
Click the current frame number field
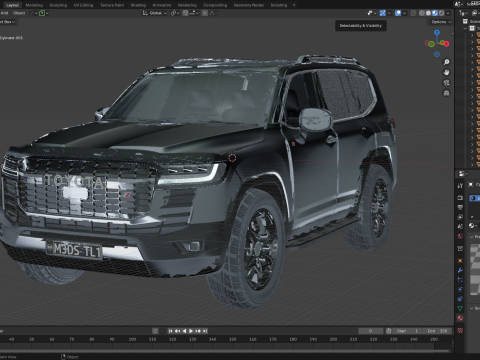(370, 331)
